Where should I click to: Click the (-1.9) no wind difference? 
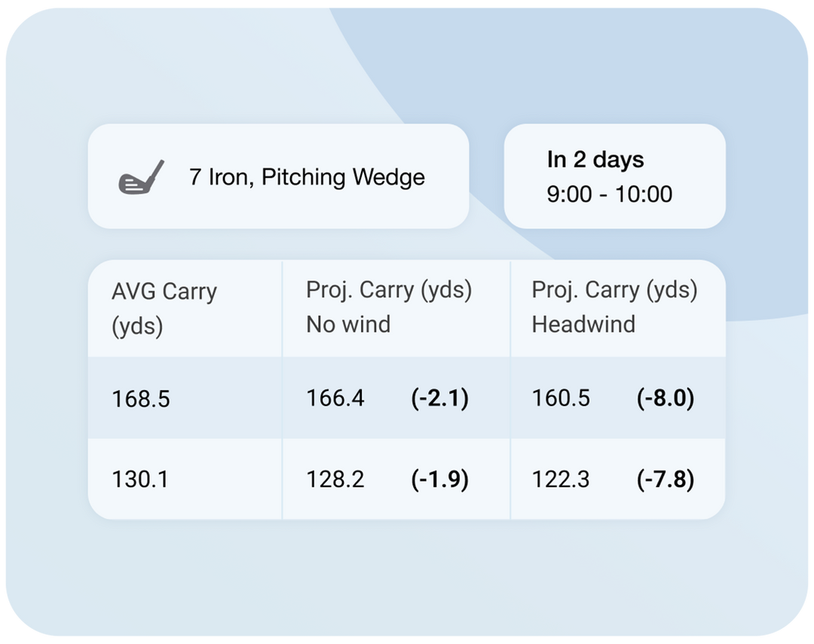(439, 479)
